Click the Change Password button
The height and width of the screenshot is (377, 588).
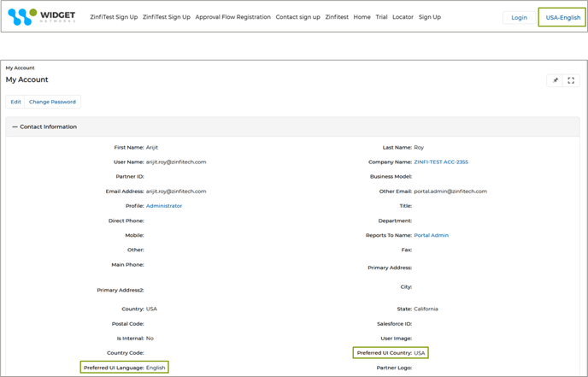[52, 102]
